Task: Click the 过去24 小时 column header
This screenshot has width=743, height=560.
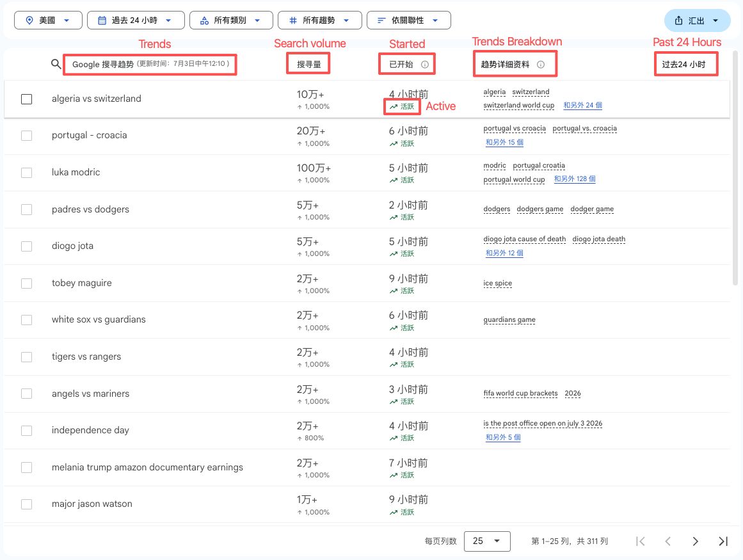Action: click(x=683, y=65)
